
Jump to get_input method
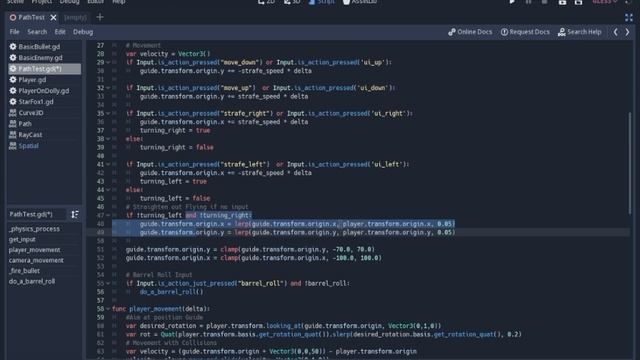[x=44, y=240]
